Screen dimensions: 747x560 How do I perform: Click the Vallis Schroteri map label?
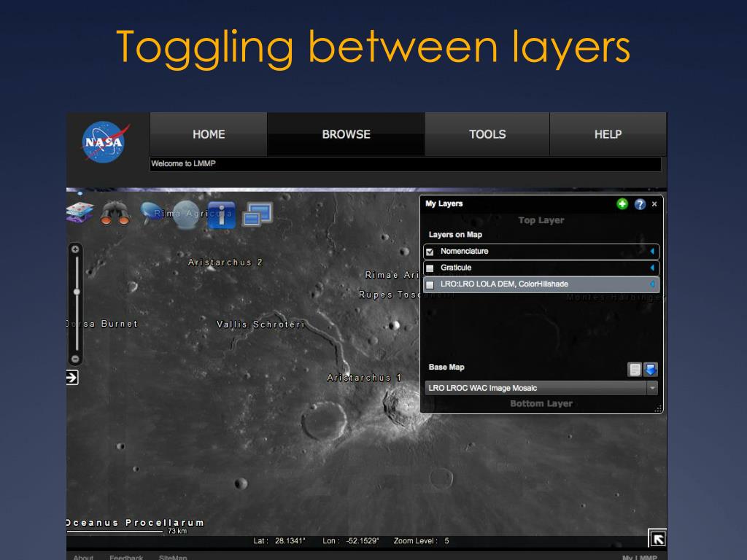260,324
